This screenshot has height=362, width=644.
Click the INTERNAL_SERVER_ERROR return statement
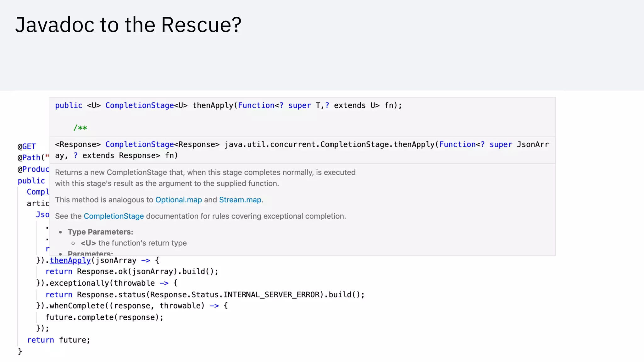pos(205,295)
